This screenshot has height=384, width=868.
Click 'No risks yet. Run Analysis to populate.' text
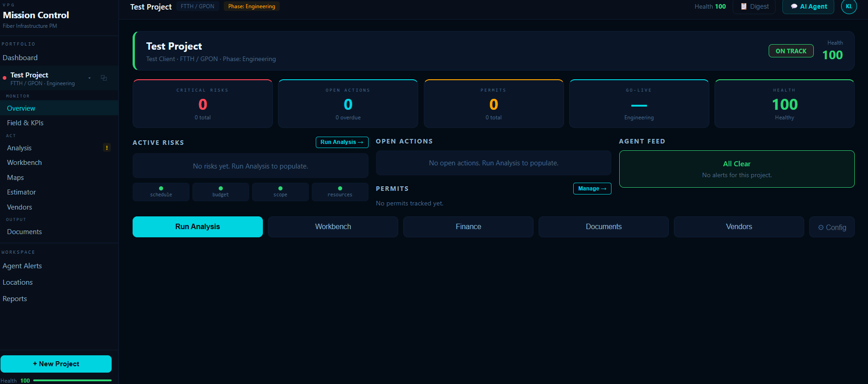tap(250, 166)
